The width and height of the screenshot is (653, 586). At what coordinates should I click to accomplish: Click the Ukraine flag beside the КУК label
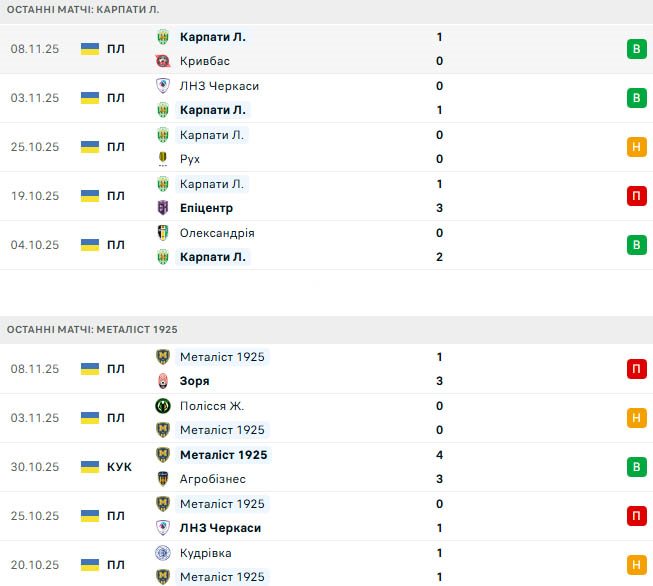[x=90, y=467]
